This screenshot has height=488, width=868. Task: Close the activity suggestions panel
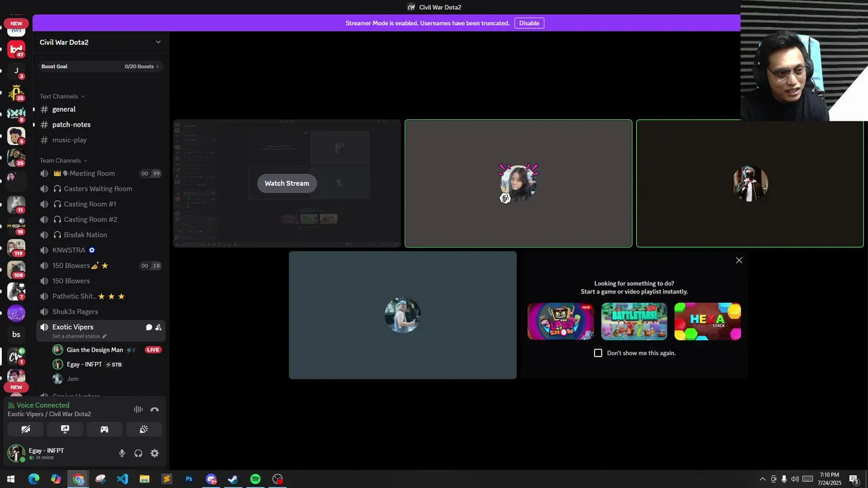(x=739, y=260)
